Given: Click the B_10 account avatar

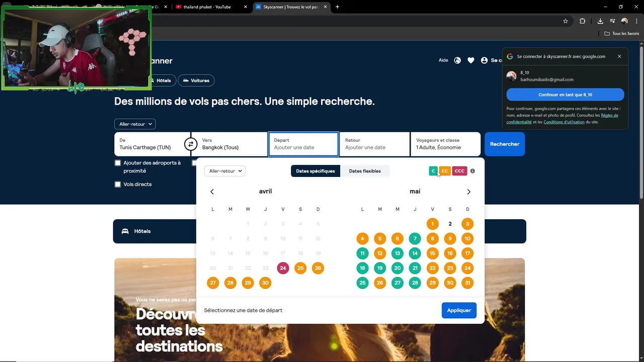Looking at the screenshot, I should pyautogui.click(x=512, y=76).
